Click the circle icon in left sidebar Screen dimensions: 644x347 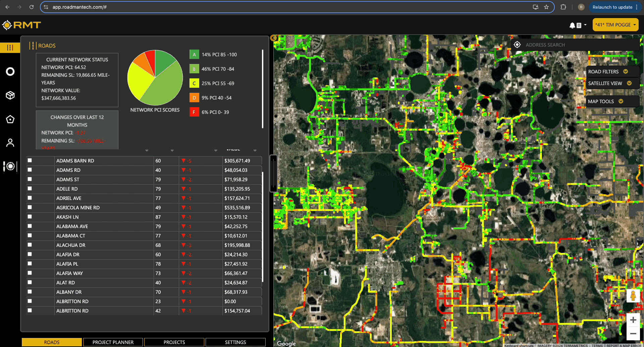(10, 72)
